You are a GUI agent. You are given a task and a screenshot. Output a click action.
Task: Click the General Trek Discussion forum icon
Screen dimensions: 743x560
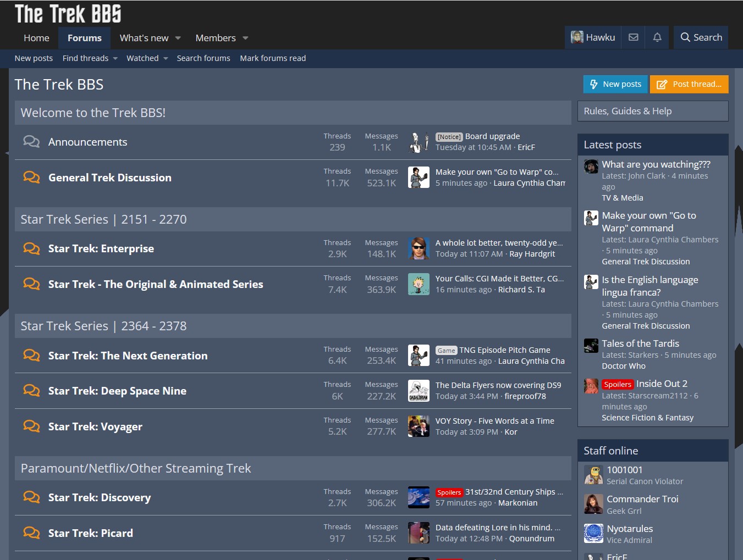pos(31,178)
